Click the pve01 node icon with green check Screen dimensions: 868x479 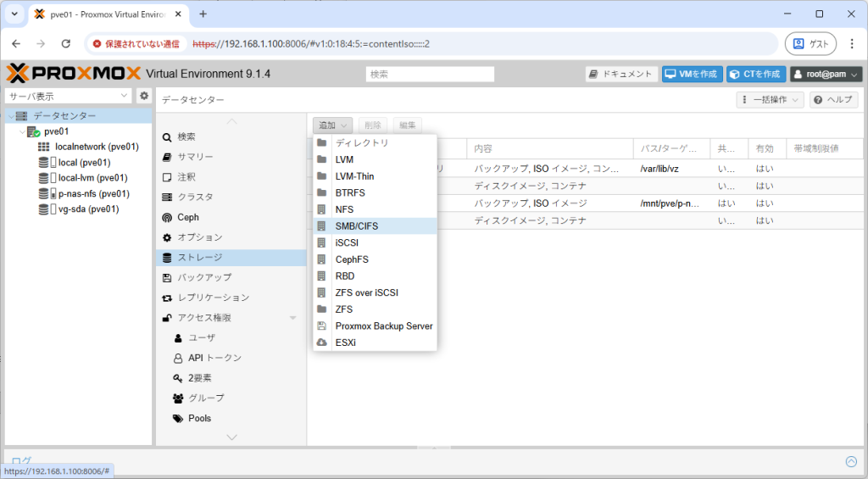pos(33,131)
